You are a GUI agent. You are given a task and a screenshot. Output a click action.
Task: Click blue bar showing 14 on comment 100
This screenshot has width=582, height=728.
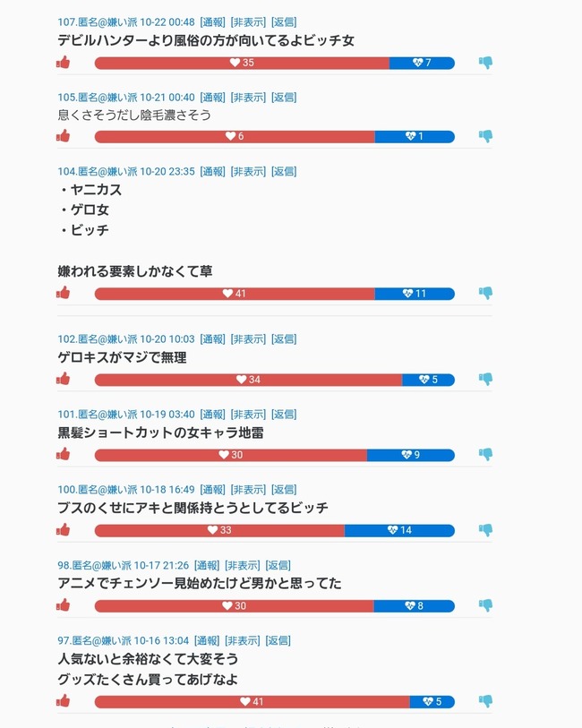tap(399, 530)
